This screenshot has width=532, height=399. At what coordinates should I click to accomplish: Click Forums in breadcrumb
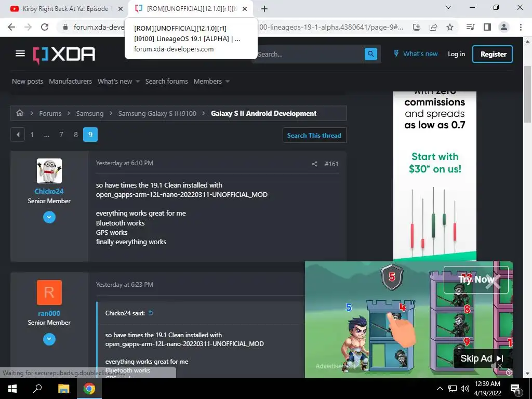point(50,113)
